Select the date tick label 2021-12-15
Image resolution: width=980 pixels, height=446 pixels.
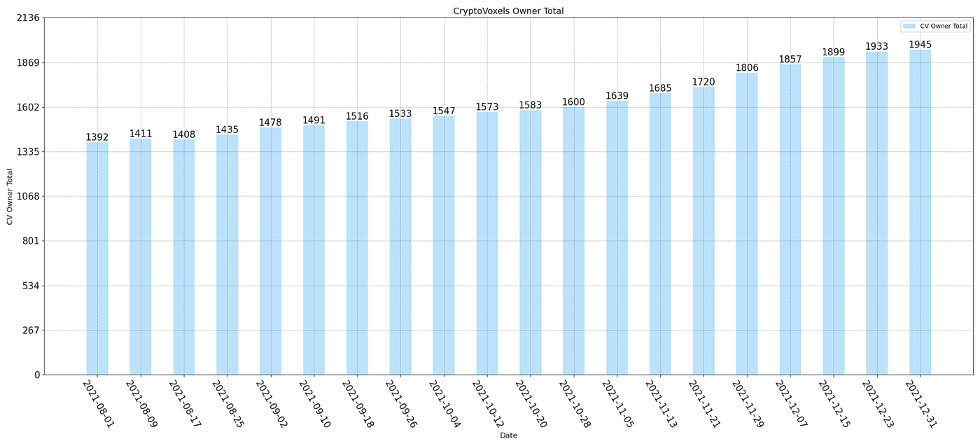tap(834, 404)
